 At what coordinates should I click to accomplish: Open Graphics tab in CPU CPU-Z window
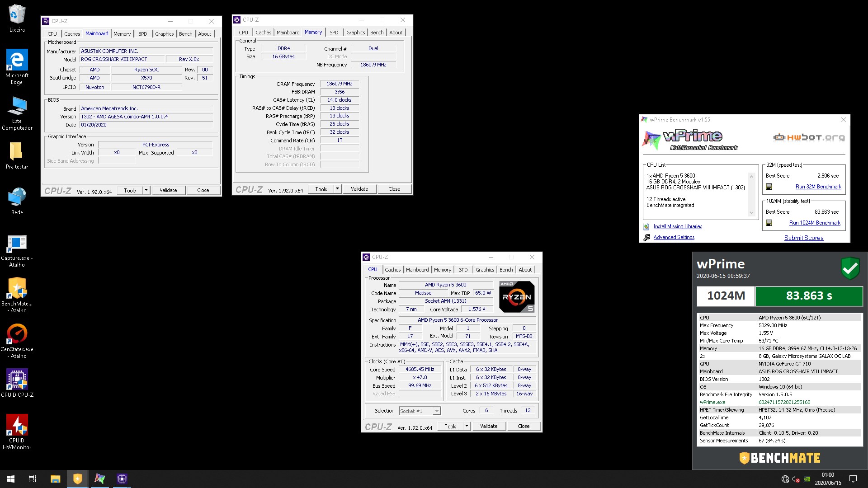coord(485,270)
